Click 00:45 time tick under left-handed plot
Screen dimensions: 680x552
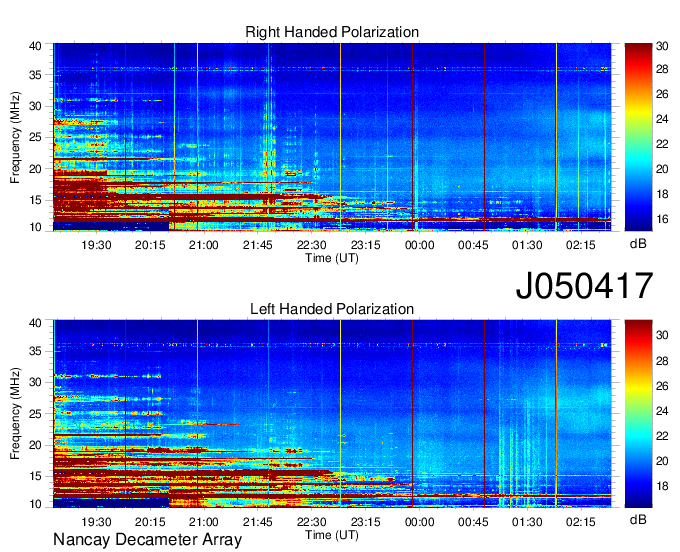473,522
